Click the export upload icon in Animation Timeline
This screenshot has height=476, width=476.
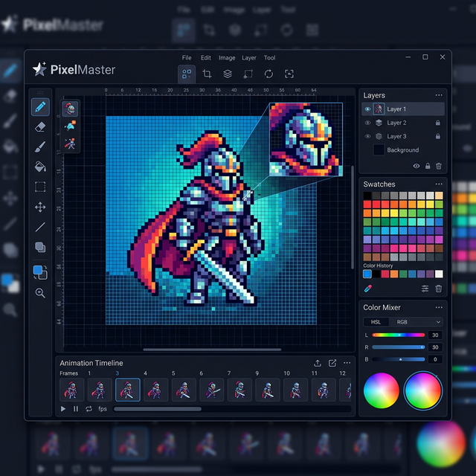pos(318,363)
